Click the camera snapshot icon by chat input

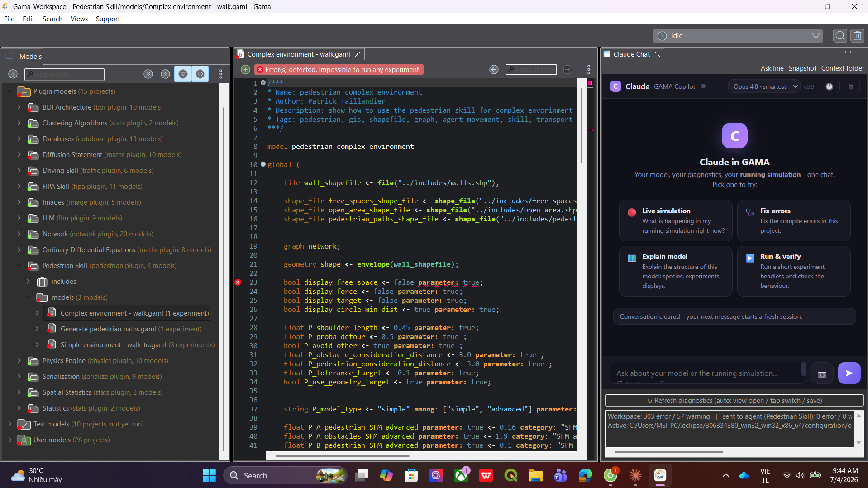pyautogui.click(x=822, y=374)
